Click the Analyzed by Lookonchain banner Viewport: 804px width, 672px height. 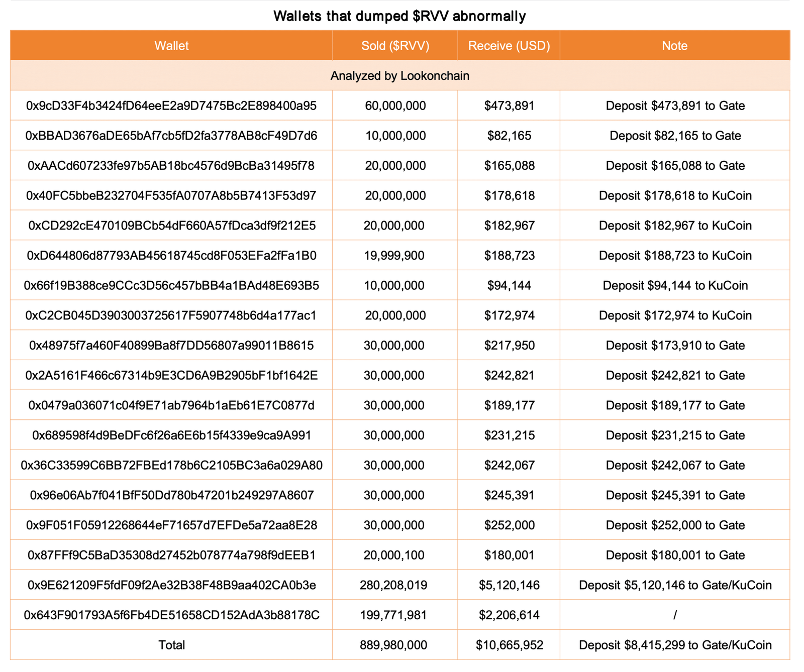point(400,76)
